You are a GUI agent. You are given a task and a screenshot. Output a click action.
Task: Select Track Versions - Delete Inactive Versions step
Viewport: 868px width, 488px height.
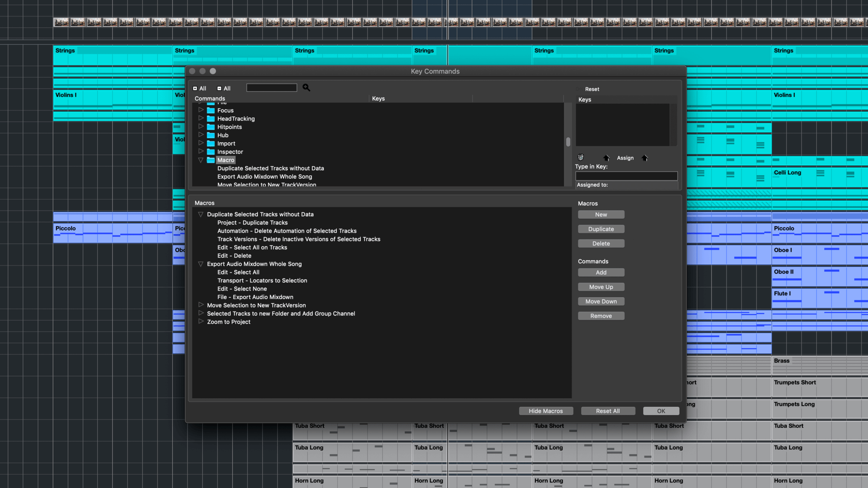pyautogui.click(x=299, y=239)
